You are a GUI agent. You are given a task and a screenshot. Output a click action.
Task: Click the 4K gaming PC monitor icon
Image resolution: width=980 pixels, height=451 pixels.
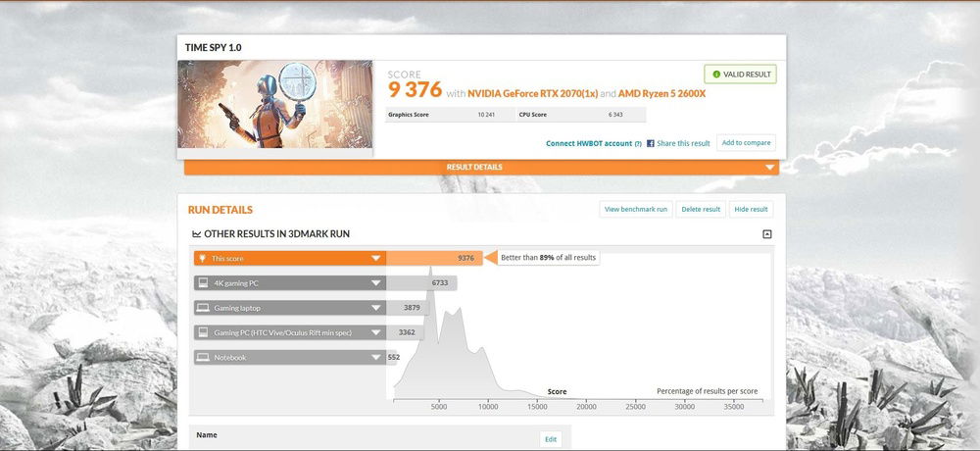click(203, 283)
